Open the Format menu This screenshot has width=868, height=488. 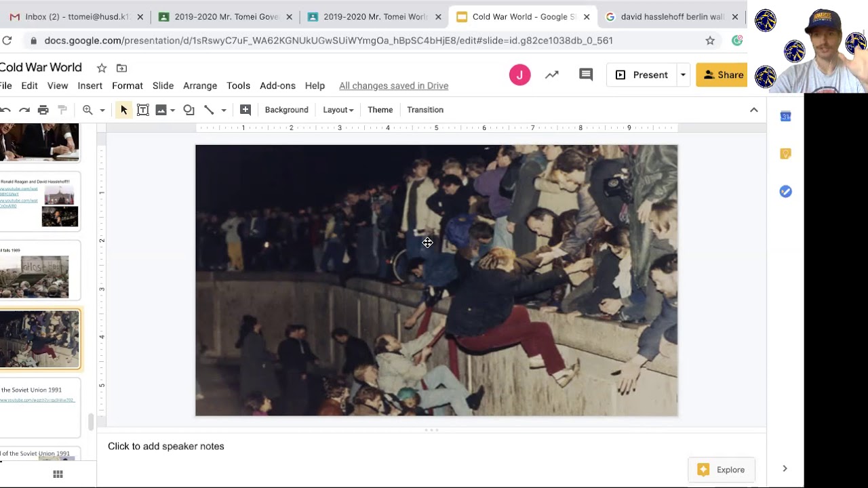click(127, 85)
